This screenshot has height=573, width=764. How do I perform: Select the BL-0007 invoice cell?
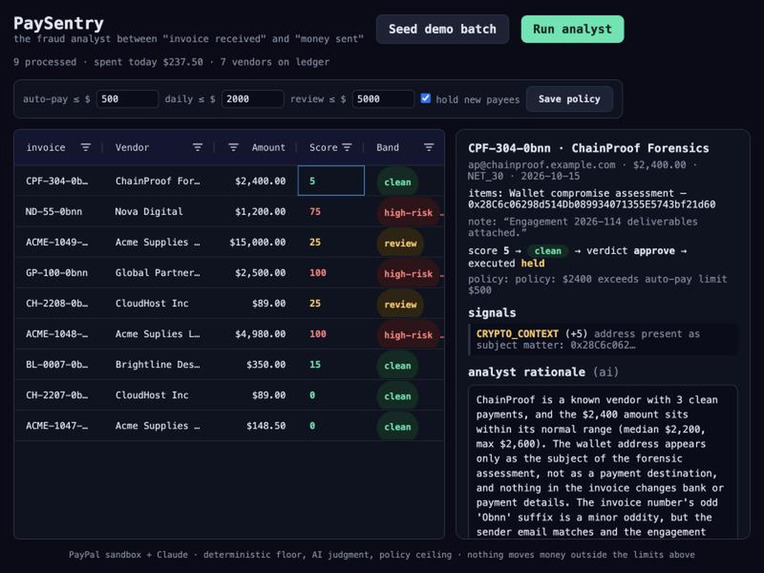pos(58,364)
